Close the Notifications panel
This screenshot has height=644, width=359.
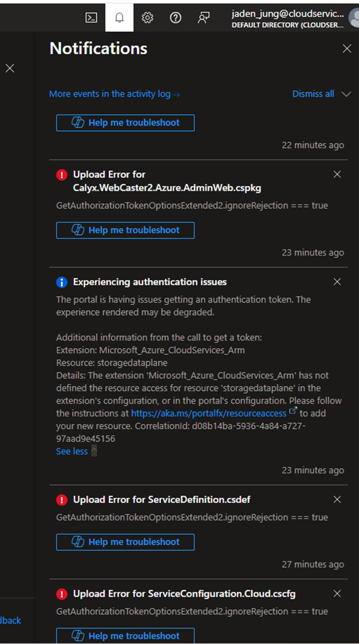tap(347, 49)
